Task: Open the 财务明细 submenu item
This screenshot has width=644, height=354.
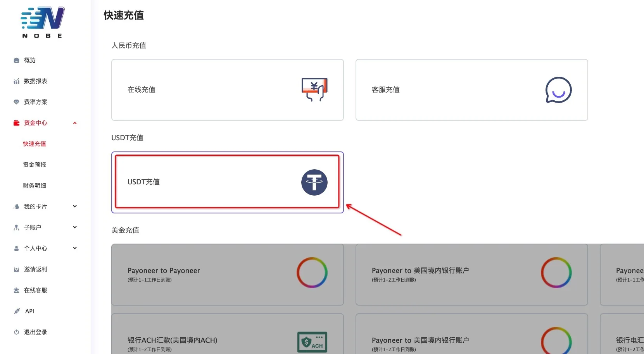Action: (35, 186)
